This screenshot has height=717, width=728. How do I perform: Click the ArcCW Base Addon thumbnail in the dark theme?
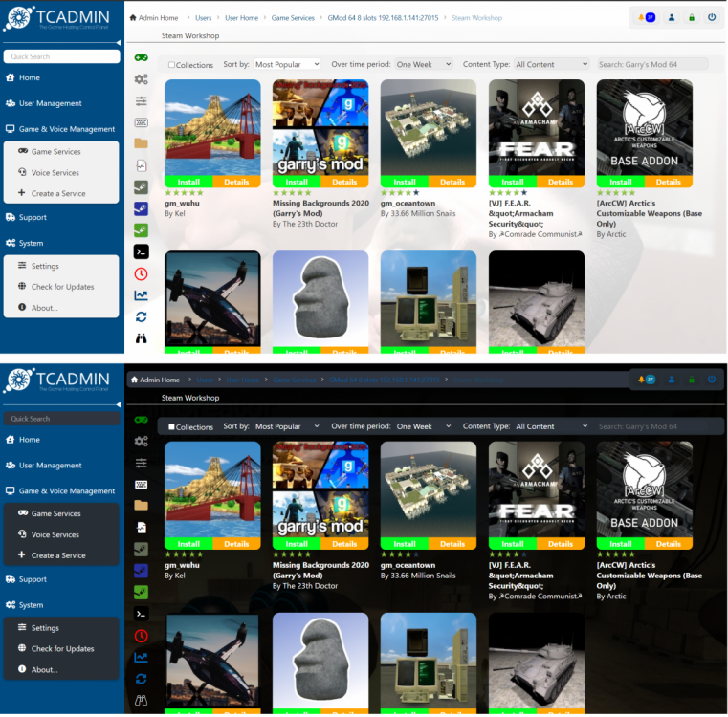point(644,489)
